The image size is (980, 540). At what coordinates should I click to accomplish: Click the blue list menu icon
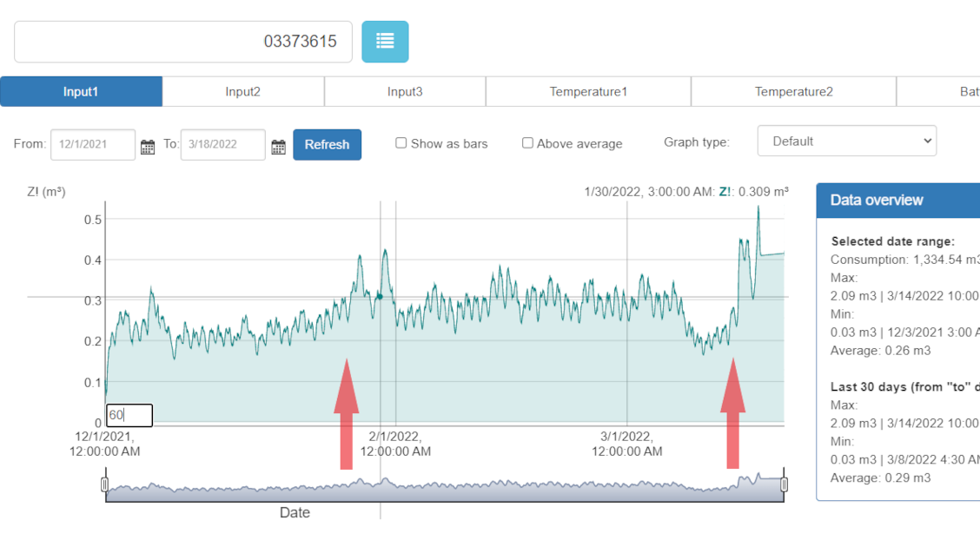pos(385,42)
